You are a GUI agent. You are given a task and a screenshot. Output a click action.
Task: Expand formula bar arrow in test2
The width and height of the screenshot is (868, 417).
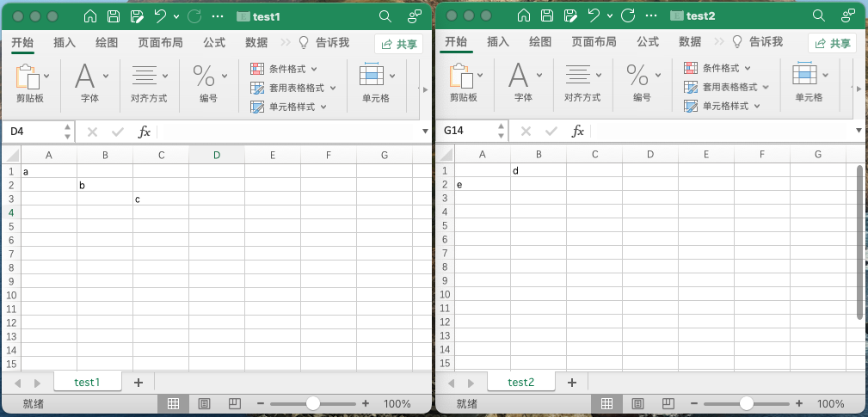(x=859, y=131)
